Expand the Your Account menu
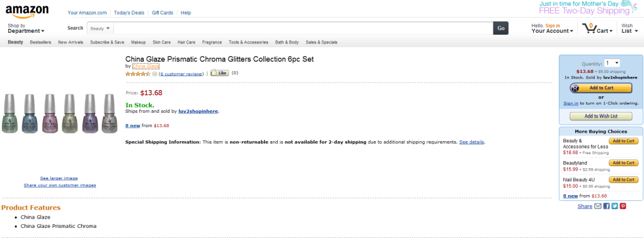 tap(553, 28)
